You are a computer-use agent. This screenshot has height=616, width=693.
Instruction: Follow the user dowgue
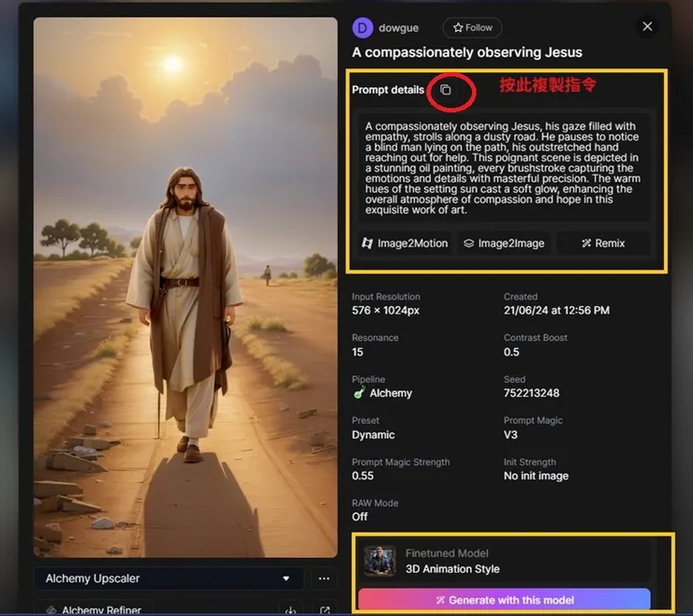(472, 28)
